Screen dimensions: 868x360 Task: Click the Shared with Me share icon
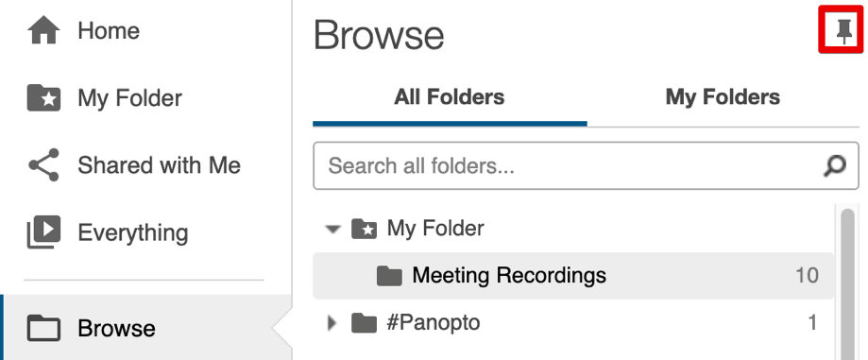(x=43, y=165)
